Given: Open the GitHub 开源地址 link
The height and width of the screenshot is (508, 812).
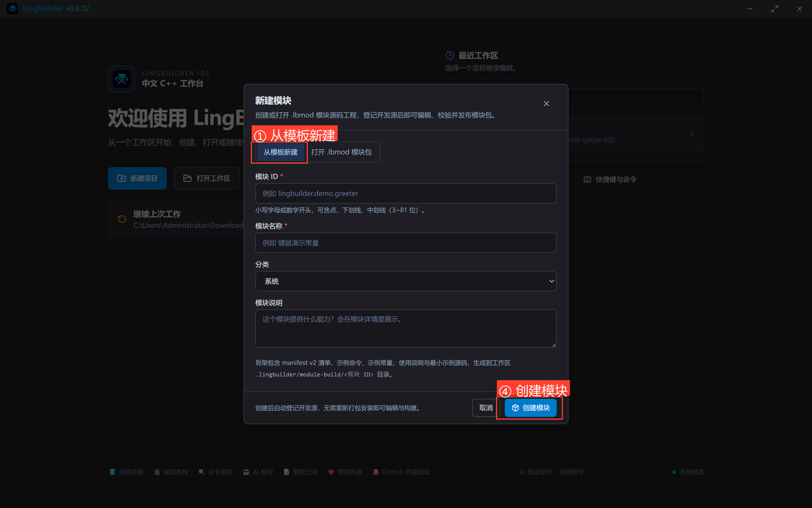Looking at the screenshot, I should pos(401,472).
